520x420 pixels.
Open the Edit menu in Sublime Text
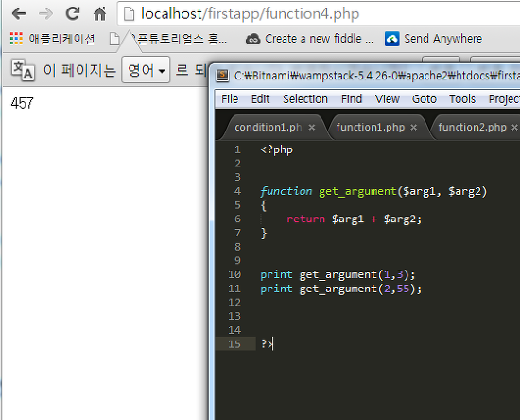click(x=260, y=99)
